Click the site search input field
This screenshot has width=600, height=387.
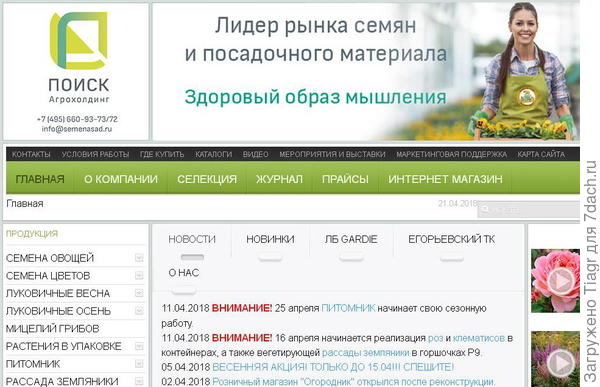529,210
